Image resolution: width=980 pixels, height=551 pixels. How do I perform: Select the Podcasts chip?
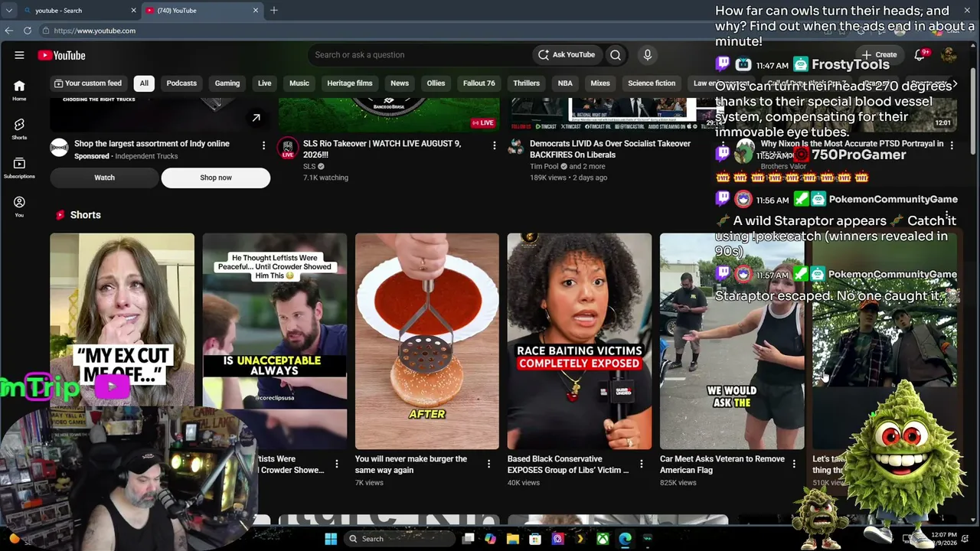181,83
